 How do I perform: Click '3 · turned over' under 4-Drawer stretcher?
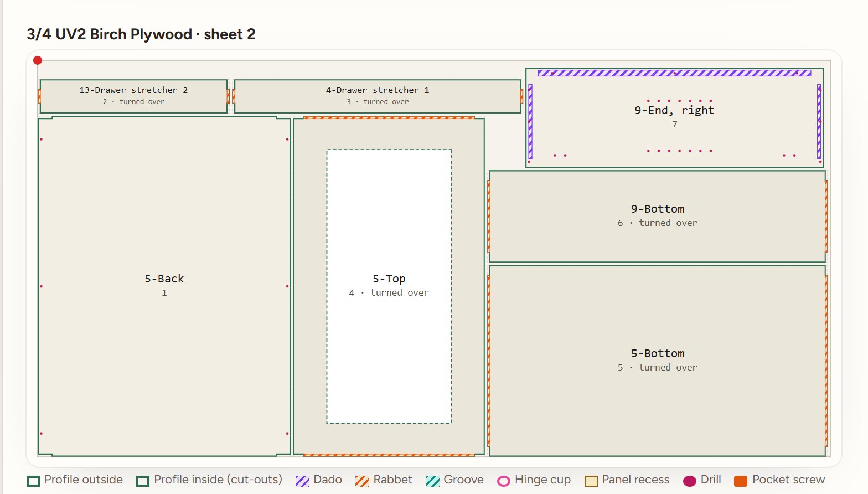click(378, 102)
